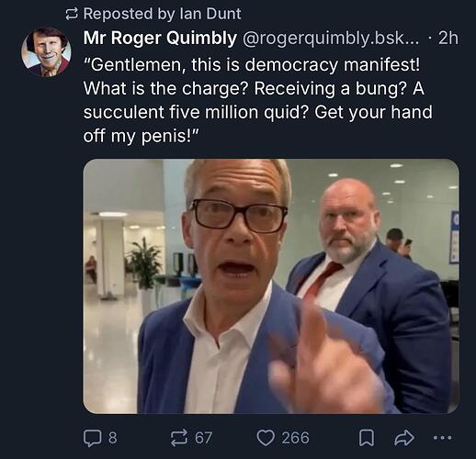Open the attached photo in full view

point(271,286)
